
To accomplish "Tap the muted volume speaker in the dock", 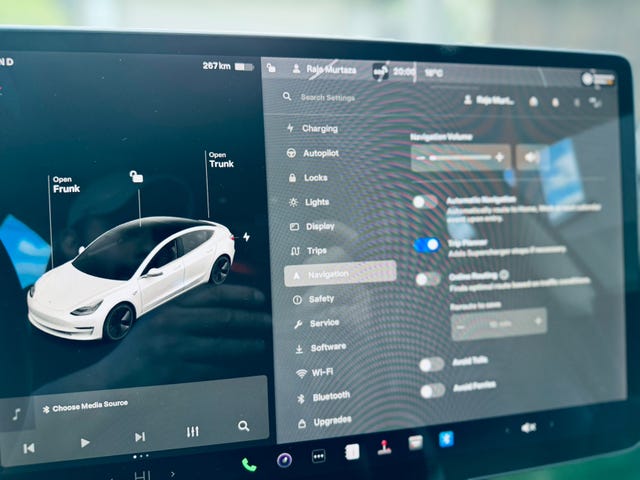I will tap(529, 427).
